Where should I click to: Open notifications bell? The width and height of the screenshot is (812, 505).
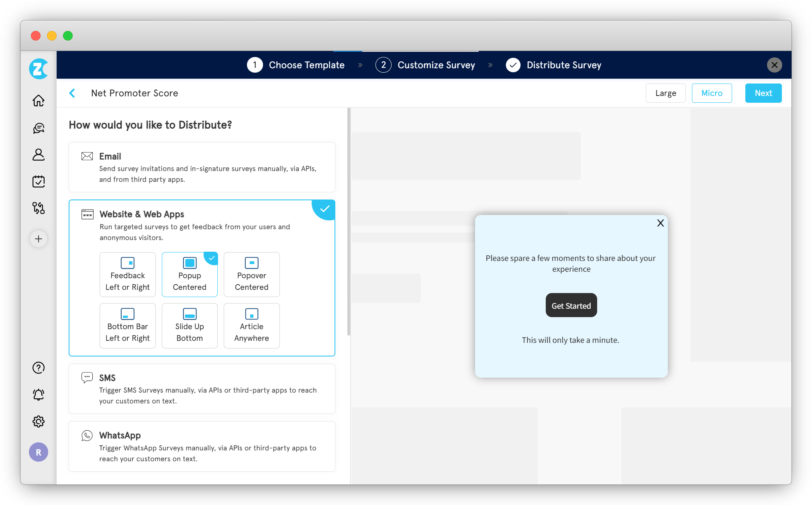[x=38, y=395]
